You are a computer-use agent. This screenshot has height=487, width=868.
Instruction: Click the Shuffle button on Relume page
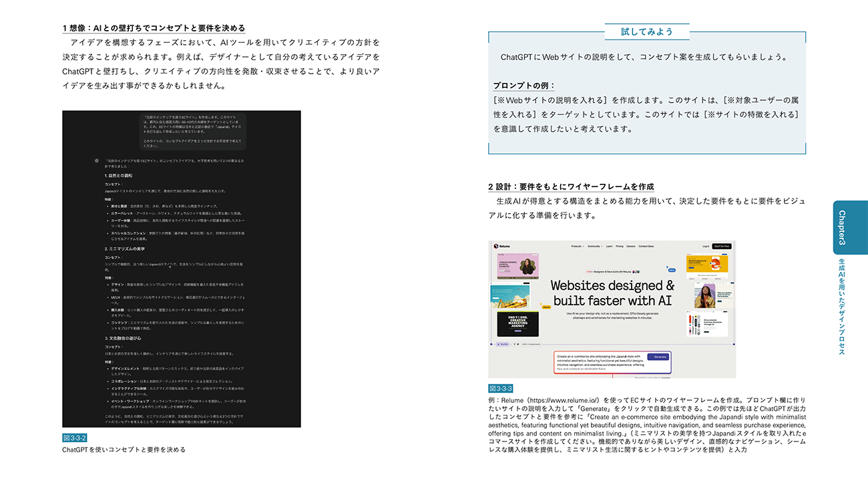pos(503,344)
